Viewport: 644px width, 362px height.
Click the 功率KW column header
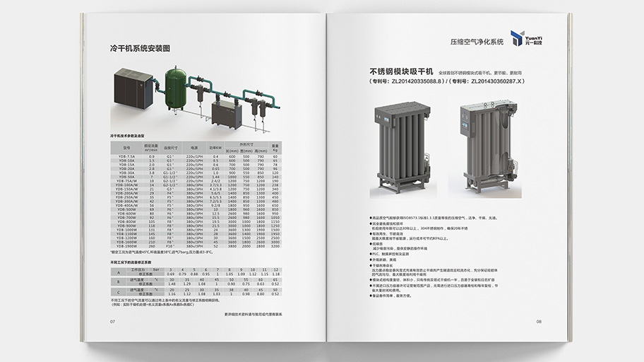click(x=215, y=148)
